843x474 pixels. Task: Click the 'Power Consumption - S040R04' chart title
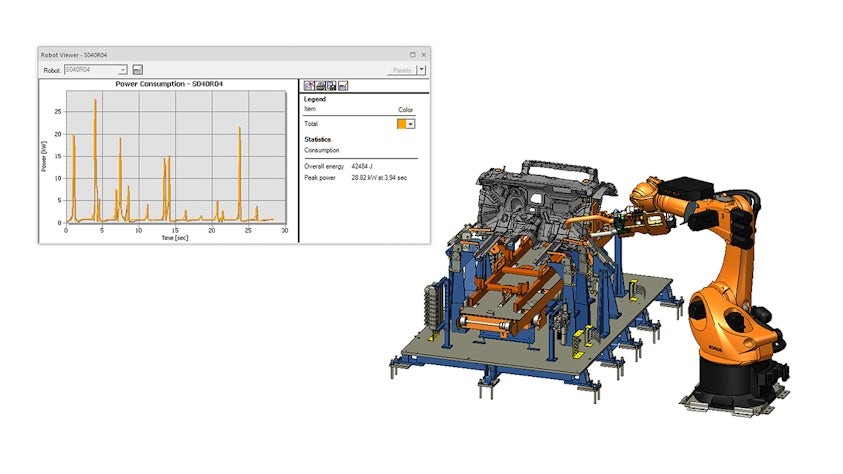[169, 84]
